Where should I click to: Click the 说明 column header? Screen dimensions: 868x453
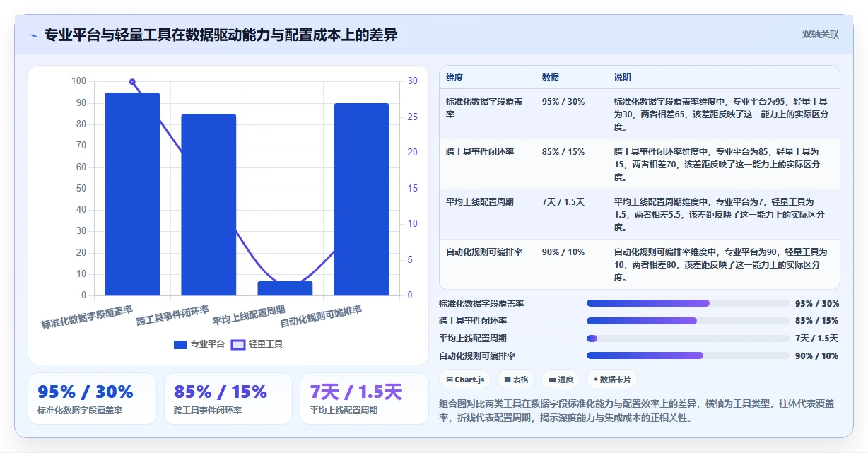pyautogui.click(x=623, y=78)
